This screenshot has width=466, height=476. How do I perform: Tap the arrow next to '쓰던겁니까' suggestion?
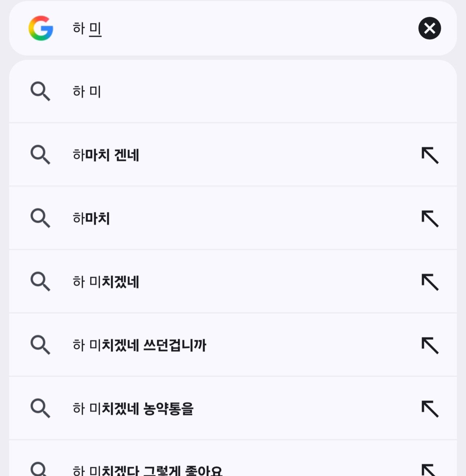[x=430, y=345]
